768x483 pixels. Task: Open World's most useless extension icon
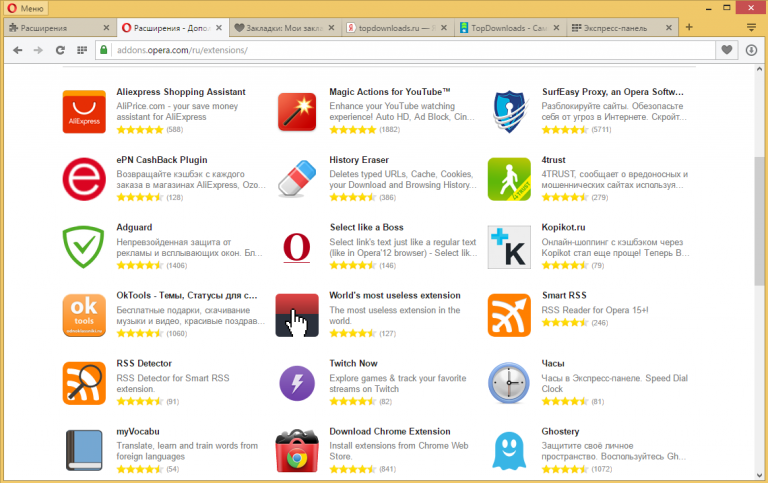(297, 315)
